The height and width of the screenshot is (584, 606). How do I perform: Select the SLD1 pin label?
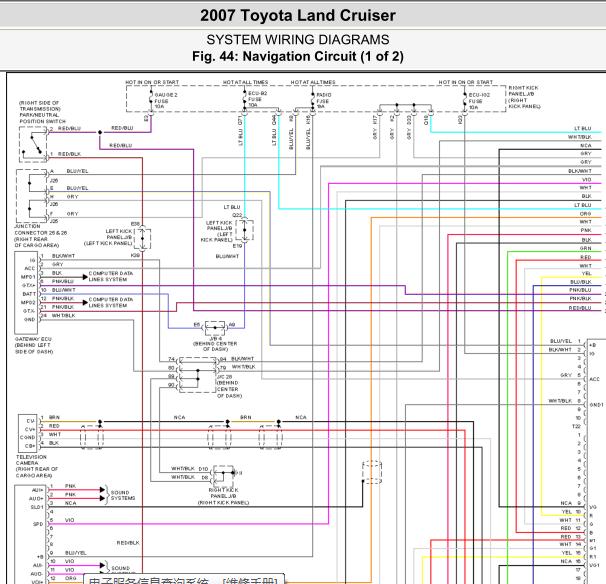37,507
